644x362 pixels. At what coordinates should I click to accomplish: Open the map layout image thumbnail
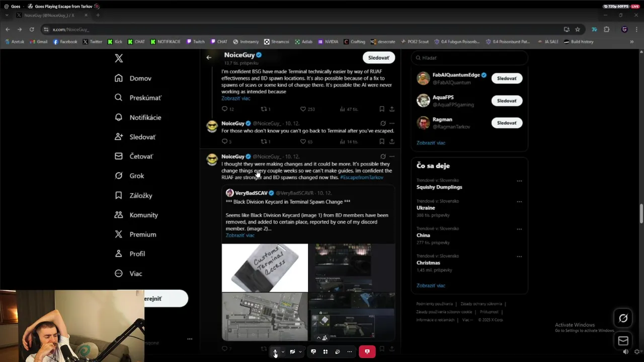tap(265, 317)
